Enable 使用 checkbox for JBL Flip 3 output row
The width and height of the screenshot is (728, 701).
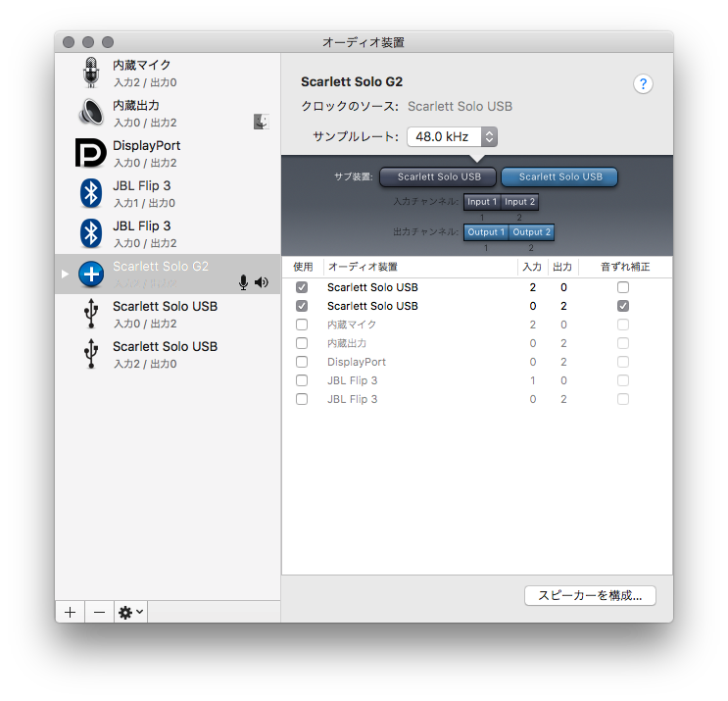click(302, 399)
